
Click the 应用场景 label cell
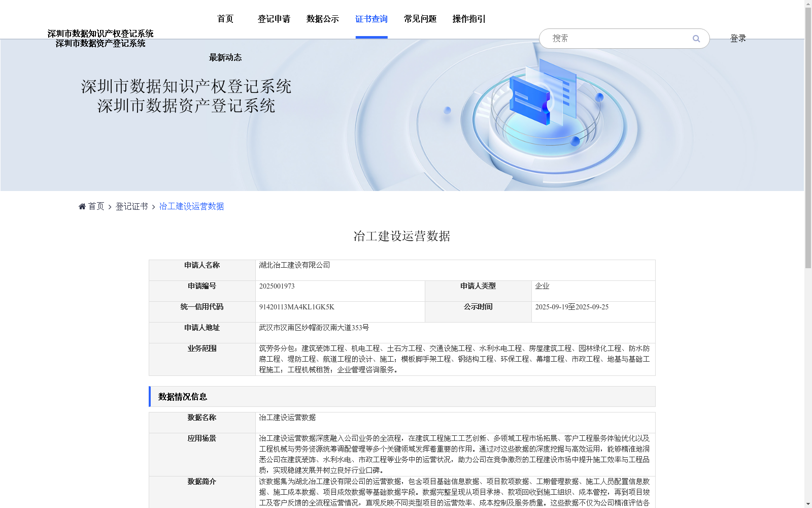[202, 455]
